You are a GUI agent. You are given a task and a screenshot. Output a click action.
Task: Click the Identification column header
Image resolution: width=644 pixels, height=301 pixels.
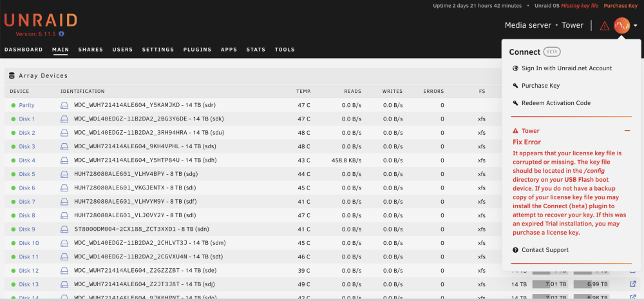pyautogui.click(x=82, y=92)
